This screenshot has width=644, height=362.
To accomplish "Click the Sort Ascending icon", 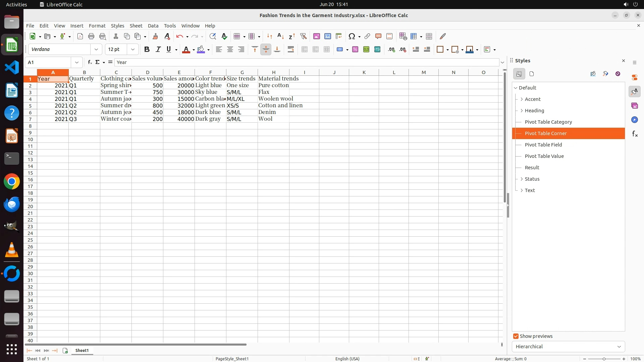I will click(280, 36).
